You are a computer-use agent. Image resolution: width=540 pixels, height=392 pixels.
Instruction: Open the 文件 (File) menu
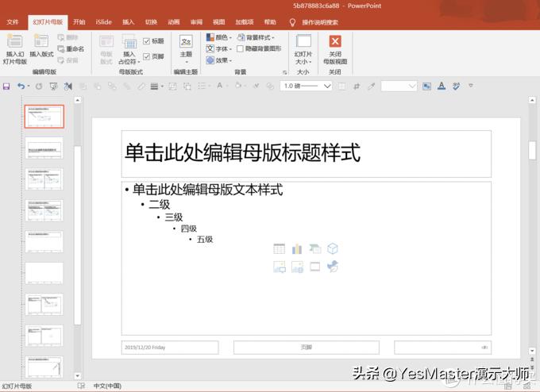[13, 22]
